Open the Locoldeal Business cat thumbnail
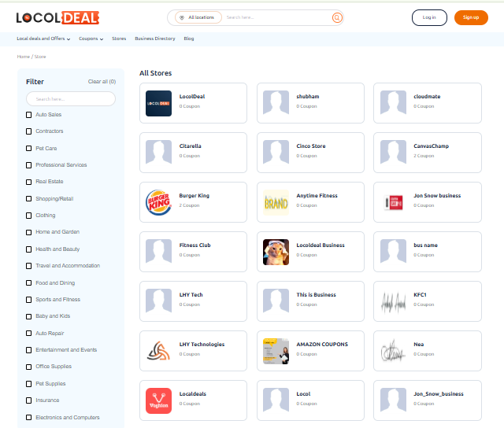 click(x=276, y=252)
